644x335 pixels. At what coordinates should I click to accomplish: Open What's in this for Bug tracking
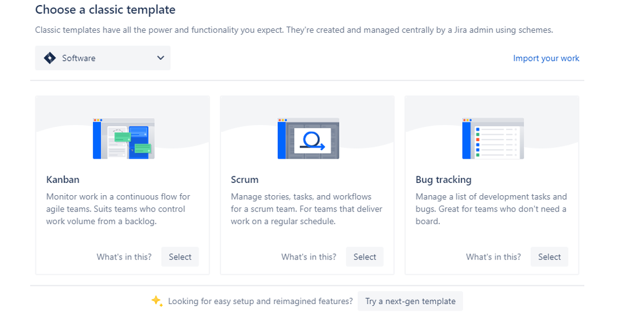click(493, 257)
